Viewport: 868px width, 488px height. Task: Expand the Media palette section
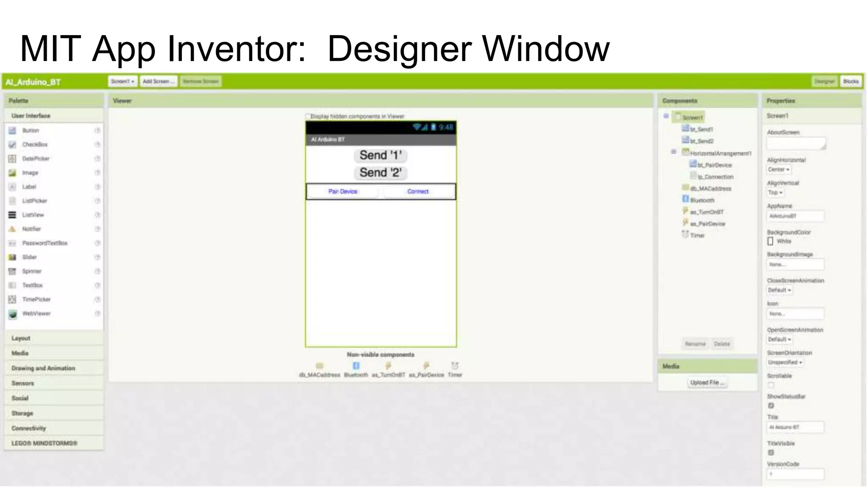pyautogui.click(x=54, y=353)
